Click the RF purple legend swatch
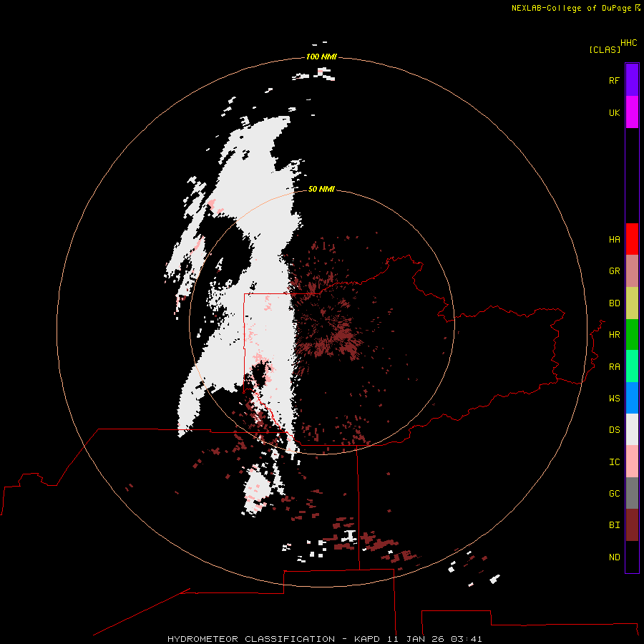 (632, 80)
